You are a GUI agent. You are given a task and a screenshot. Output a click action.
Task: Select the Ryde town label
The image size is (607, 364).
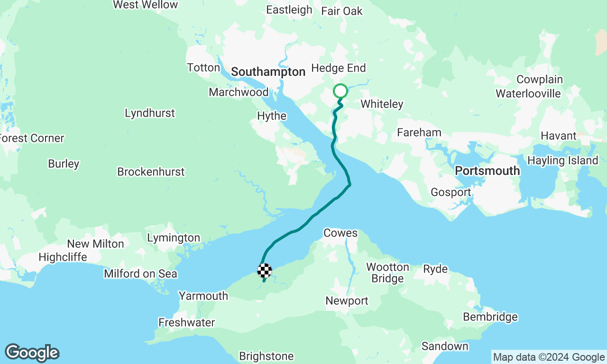point(435,269)
